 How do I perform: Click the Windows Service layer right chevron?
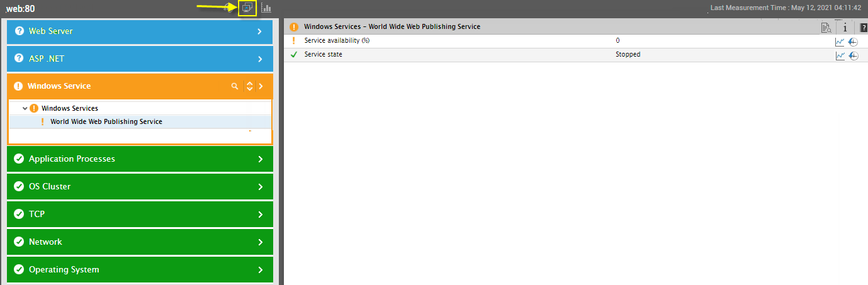point(261,86)
